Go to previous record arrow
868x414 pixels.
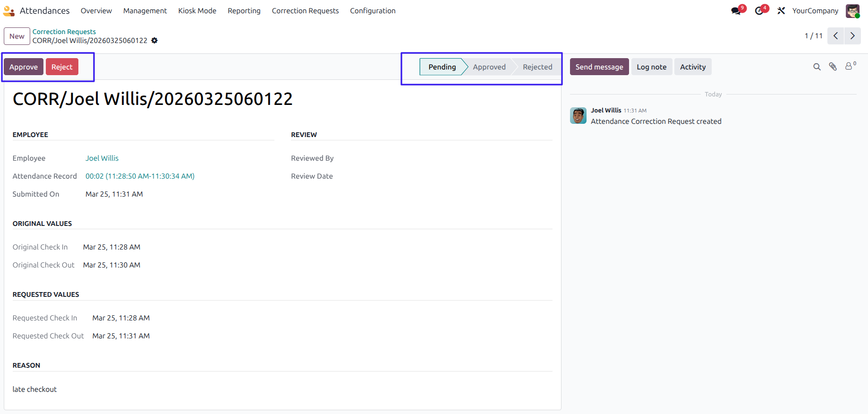(835, 36)
